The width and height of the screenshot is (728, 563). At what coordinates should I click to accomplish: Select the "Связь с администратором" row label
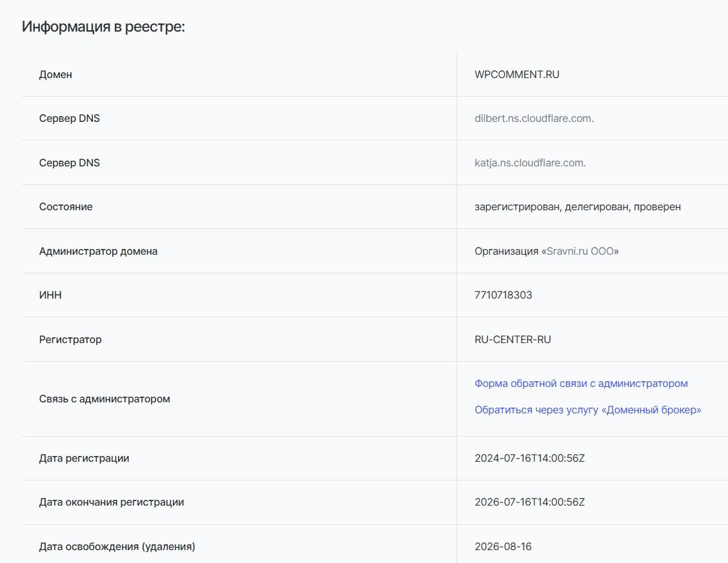click(104, 399)
